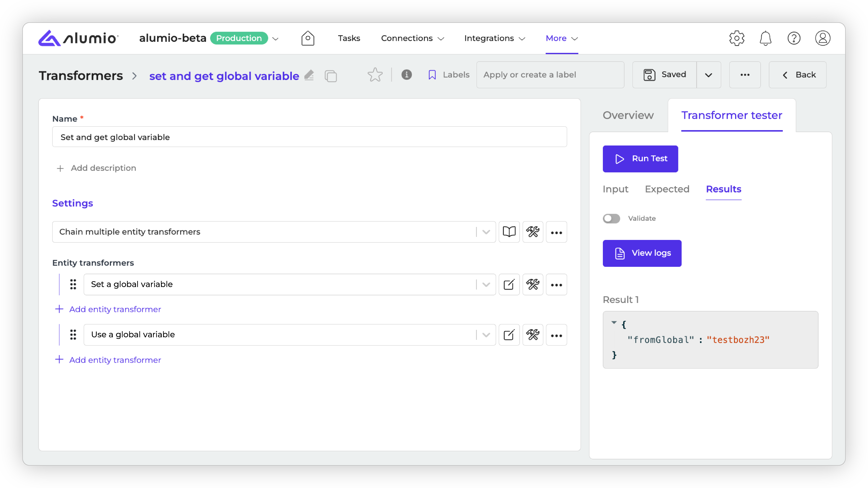
Task: Open edit icon for Set a global variable
Action: (509, 285)
